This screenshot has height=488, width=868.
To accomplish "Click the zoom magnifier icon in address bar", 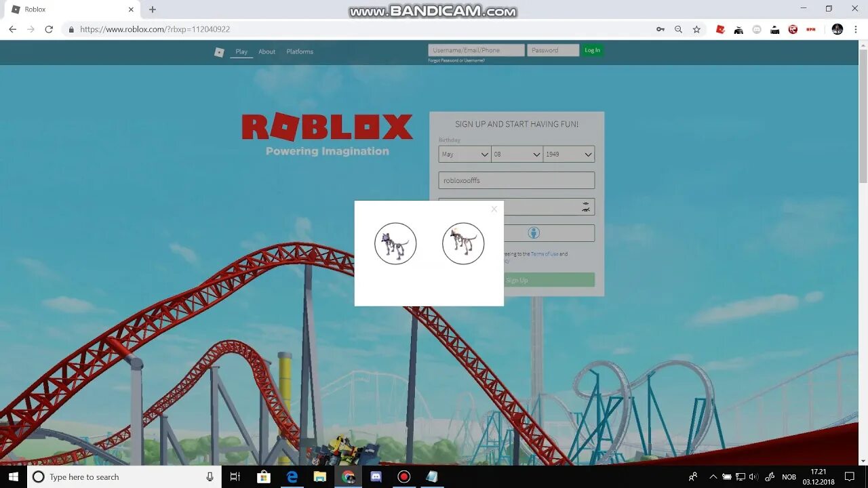I will click(x=678, y=29).
